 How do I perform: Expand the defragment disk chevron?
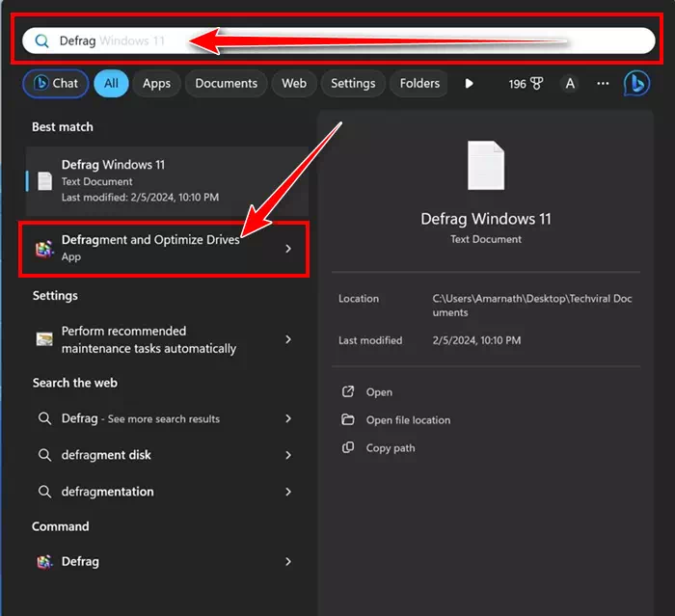pyautogui.click(x=288, y=455)
